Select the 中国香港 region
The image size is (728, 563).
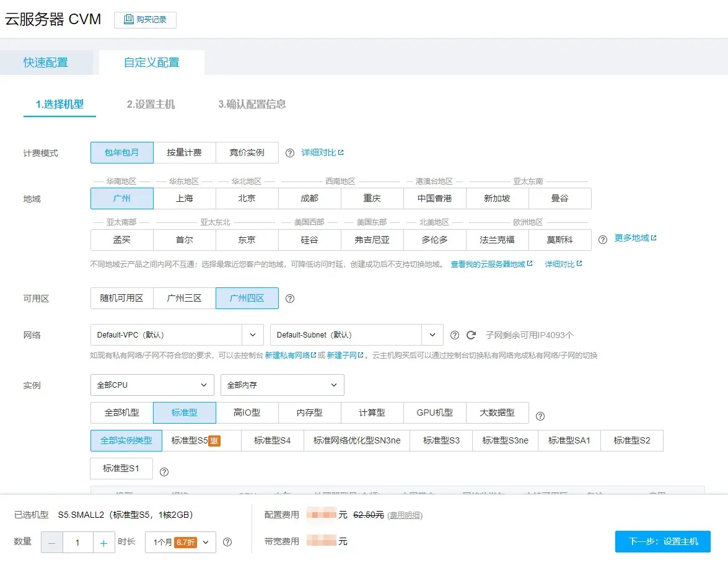(434, 199)
